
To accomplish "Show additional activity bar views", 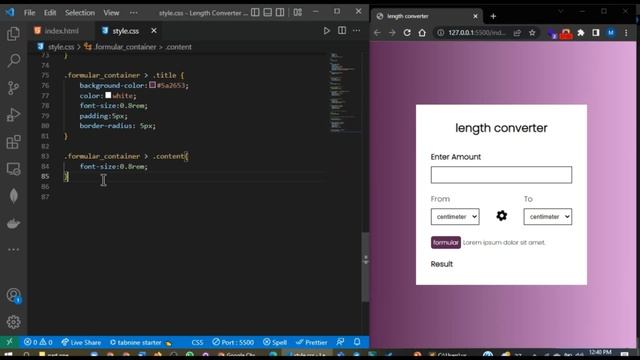I will coord(13,249).
